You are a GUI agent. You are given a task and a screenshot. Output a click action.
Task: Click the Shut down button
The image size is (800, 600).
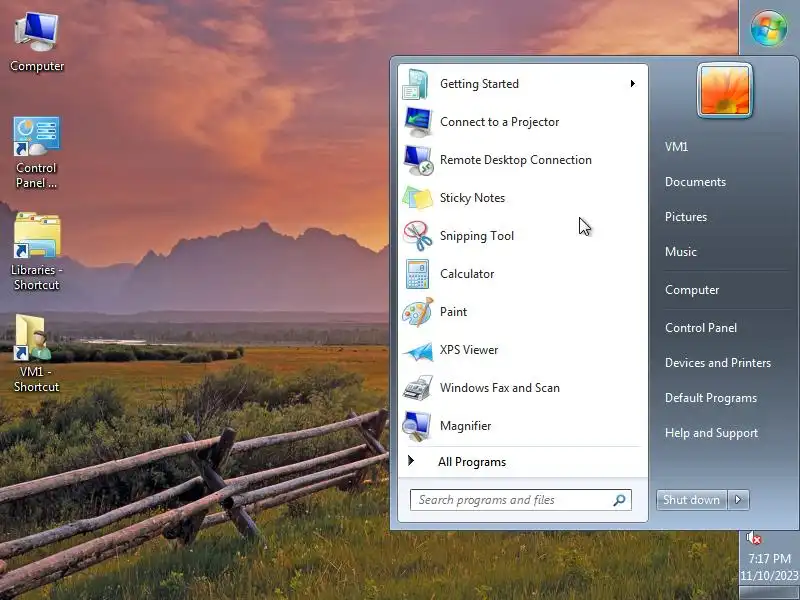[692, 500]
